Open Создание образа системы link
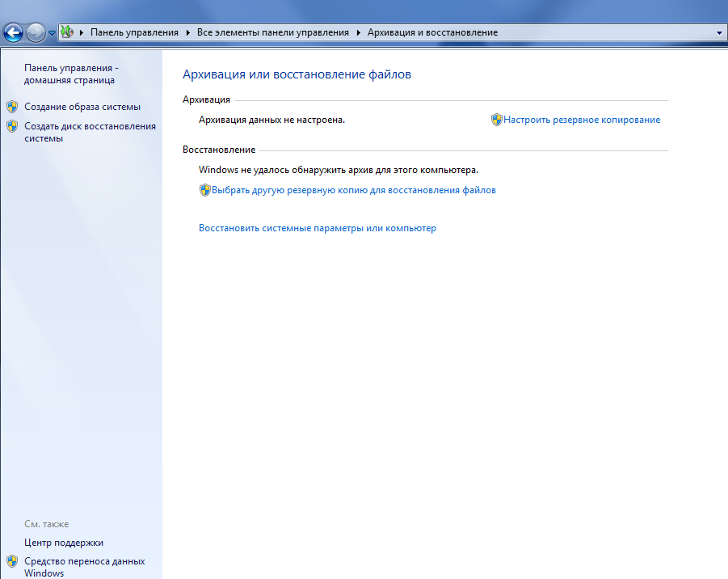Viewport: 728px width, 579px height. (x=82, y=107)
